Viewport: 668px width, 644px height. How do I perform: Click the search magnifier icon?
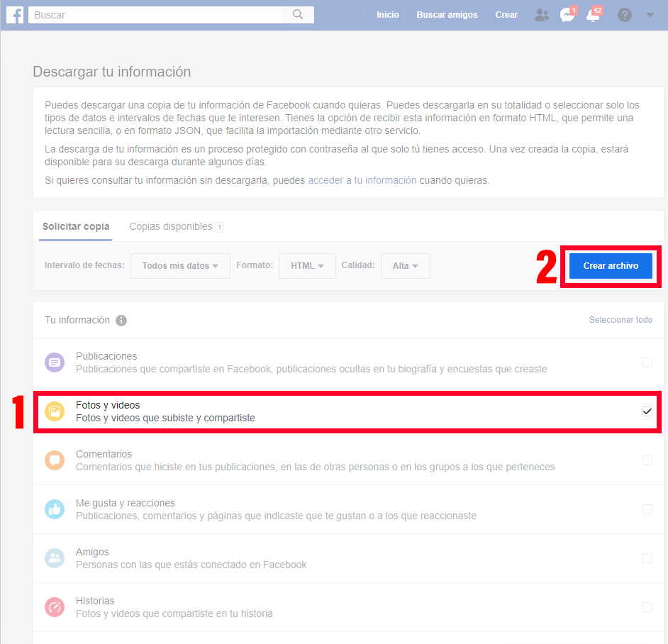pos(298,15)
